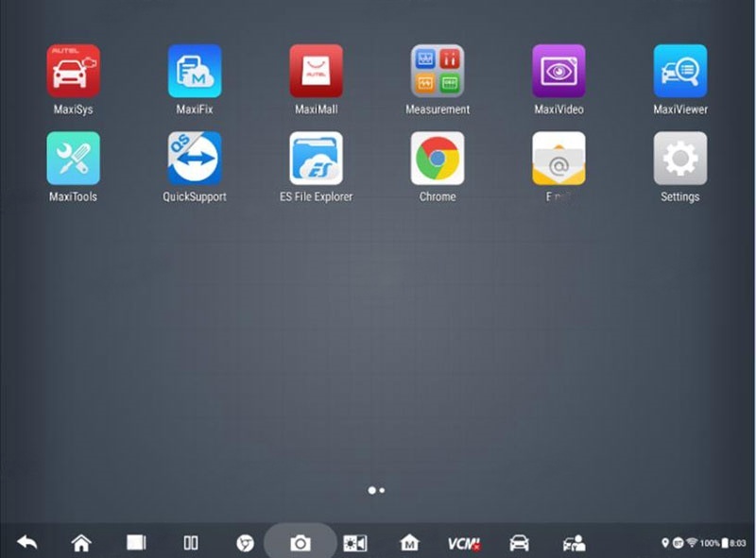Launch the Chrome browser app
The image size is (756, 558).
coord(438,159)
